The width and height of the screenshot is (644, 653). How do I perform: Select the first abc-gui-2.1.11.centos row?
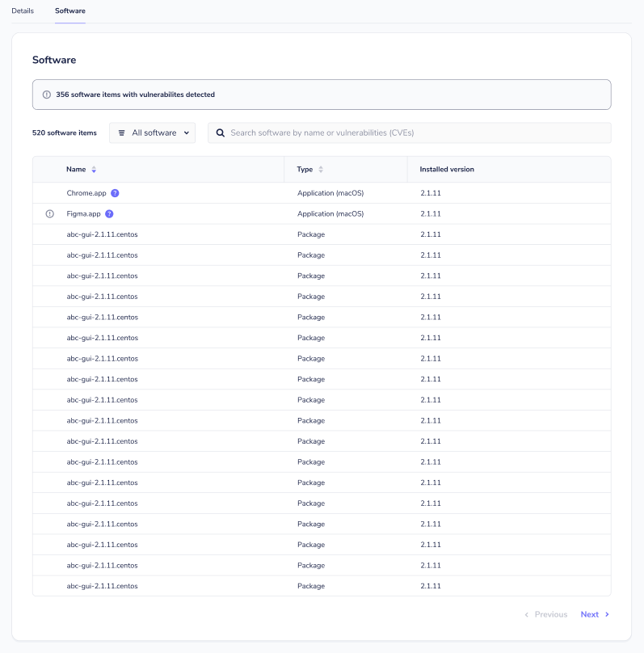(x=103, y=234)
